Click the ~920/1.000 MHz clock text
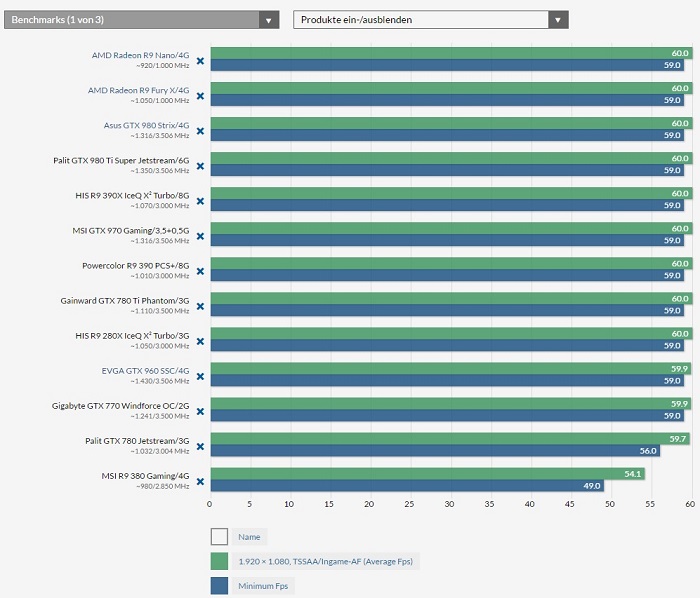Screen dimensions: 700x598 tap(162, 66)
